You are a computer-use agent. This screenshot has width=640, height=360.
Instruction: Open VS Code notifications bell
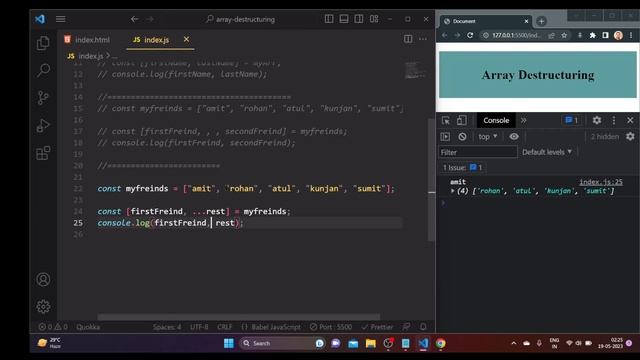(x=423, y=327)
